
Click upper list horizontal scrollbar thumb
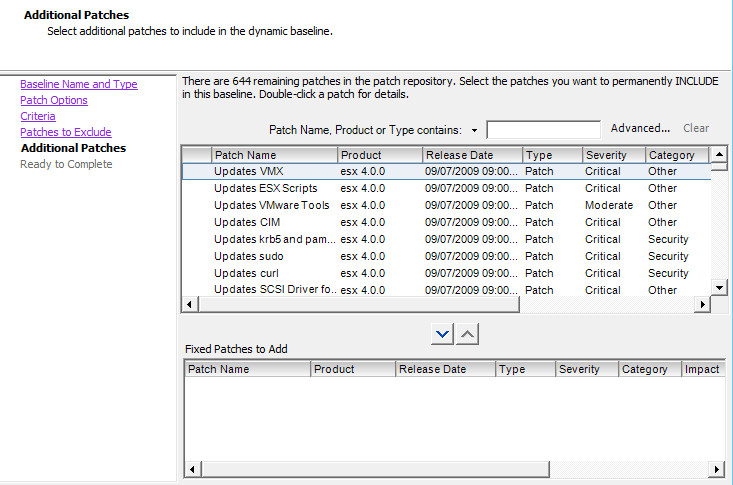point(359,304)
